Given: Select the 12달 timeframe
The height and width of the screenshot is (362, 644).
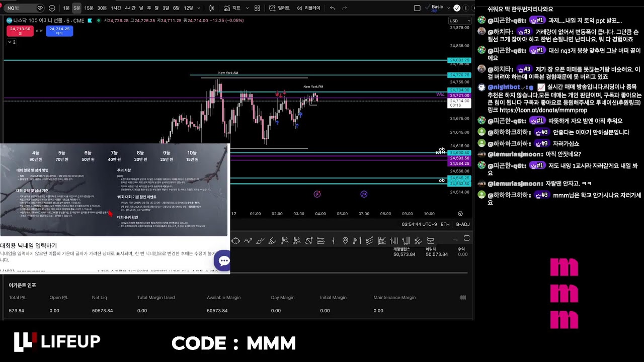Looking at the screenshot, I should (x=188, y=8).
